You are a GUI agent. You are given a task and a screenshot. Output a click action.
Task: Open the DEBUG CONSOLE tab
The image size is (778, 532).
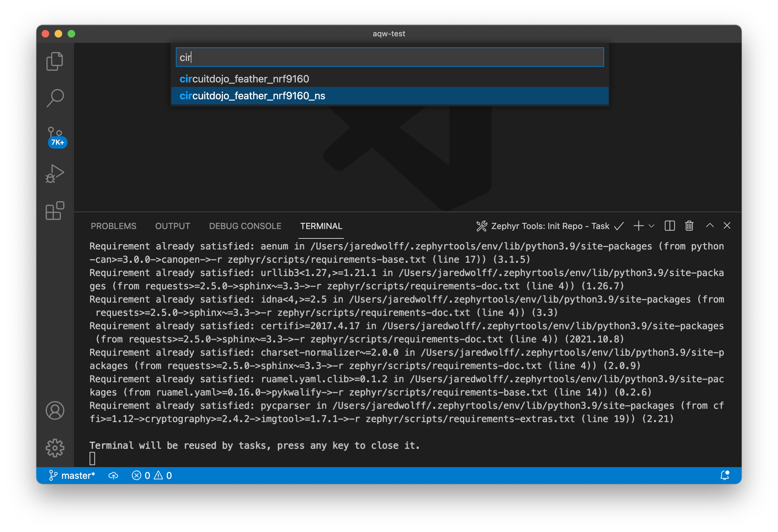click(245, 226)
